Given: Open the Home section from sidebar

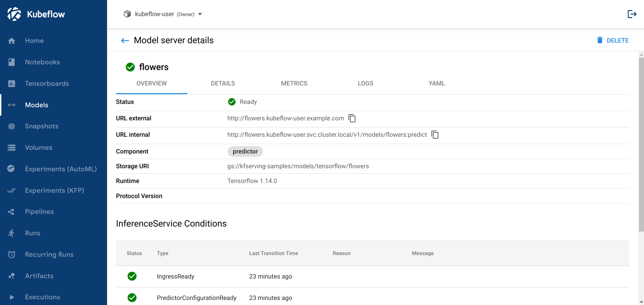Looking at the screenshot, I should (x=12, y=41).
